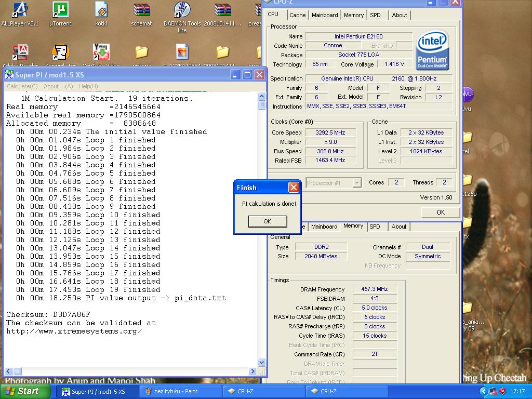Screen dimensions: 532x399
Task: Switch to Super PI taskbar button
Action: point(98,392)
